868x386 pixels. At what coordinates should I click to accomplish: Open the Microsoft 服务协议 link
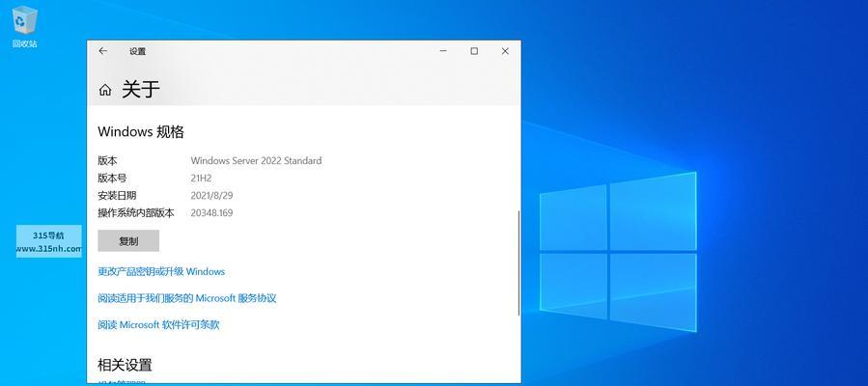(187, 298)
